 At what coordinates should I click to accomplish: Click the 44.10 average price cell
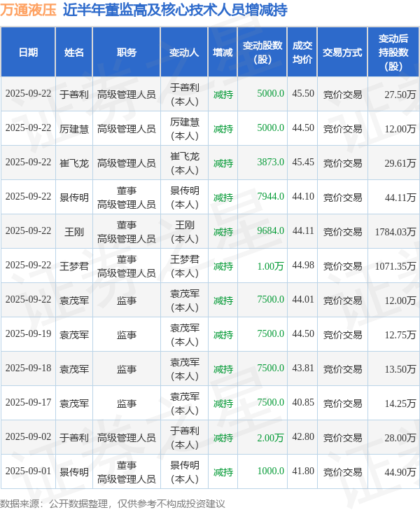[303, 197]
